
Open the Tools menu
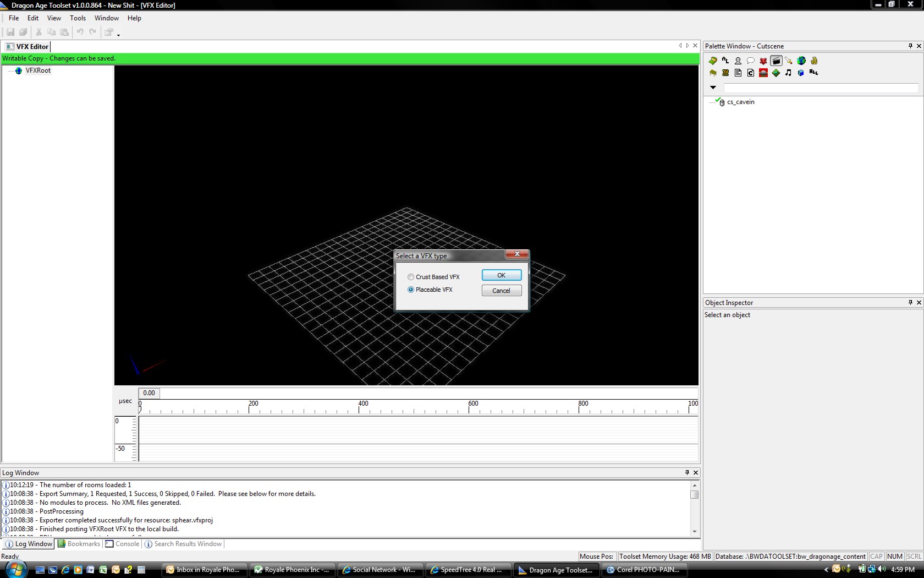click(x=78, y=18)
